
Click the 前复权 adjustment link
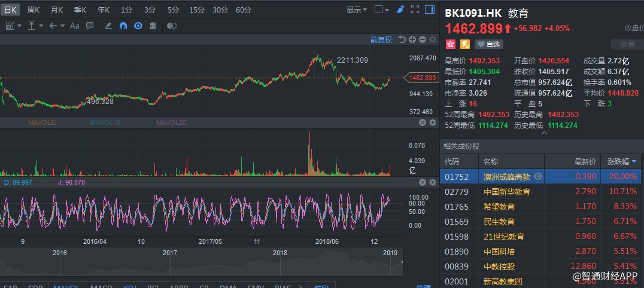[381, 39]
